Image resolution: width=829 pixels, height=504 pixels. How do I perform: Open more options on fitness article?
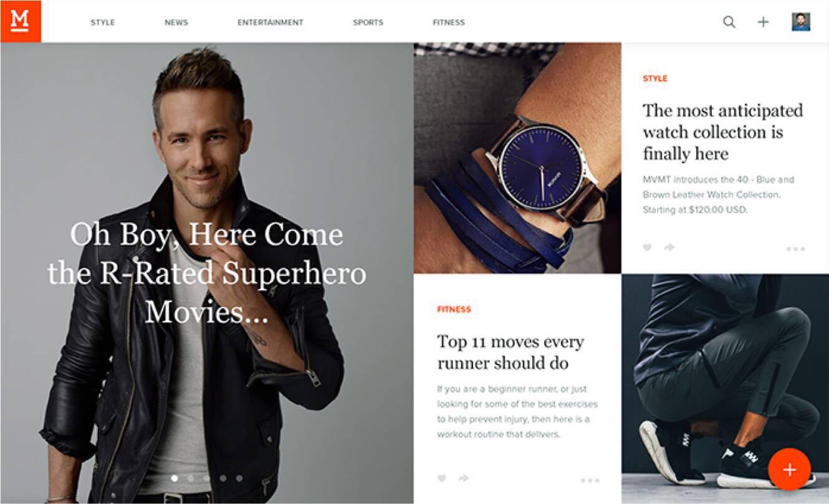pyautogui.click(x=590, y=480)
